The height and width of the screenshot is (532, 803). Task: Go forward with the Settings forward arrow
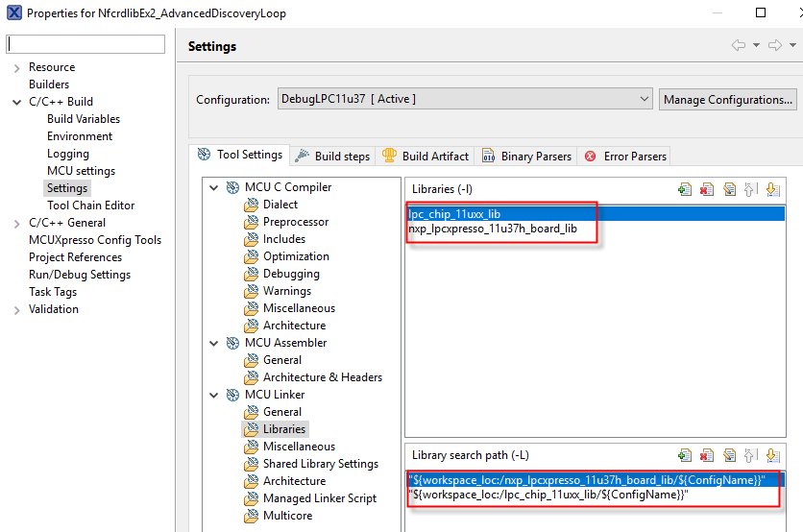coord(775,45)
